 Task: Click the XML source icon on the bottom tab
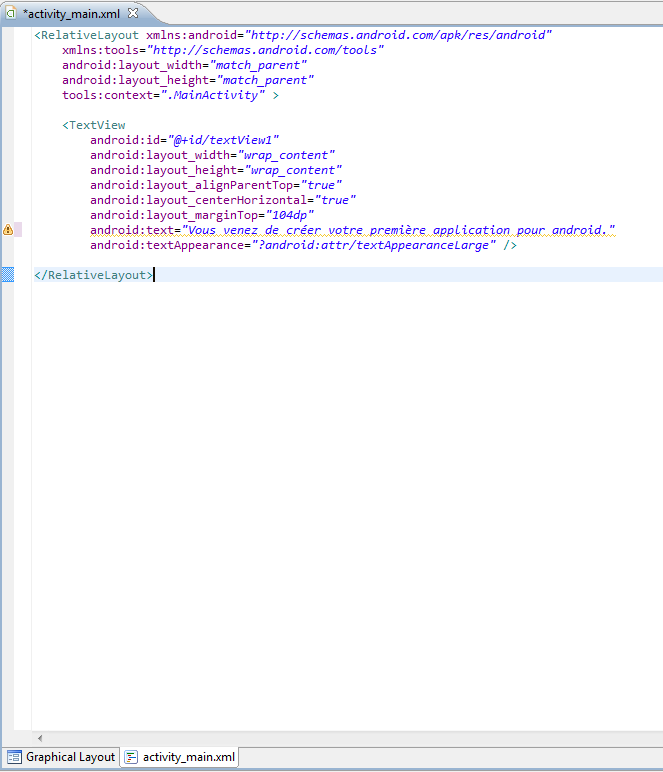[131, 757]
